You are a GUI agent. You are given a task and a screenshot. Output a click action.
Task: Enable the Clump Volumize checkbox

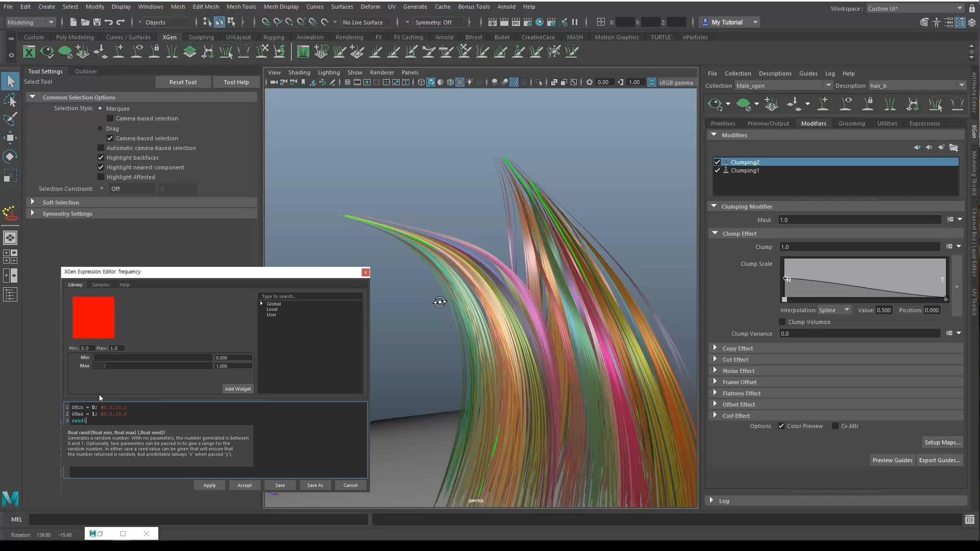782,322
